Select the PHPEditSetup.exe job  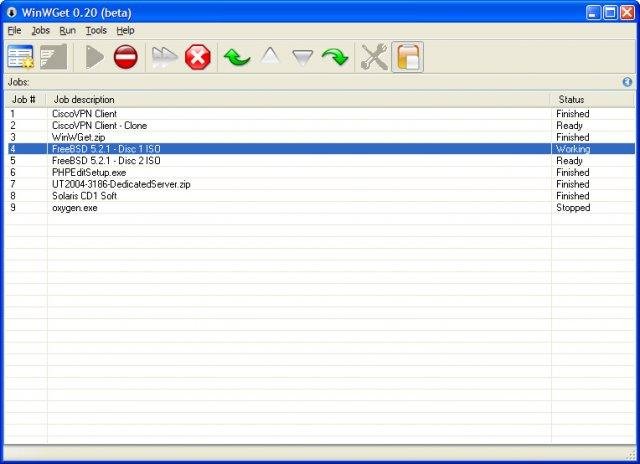(89, 173)
